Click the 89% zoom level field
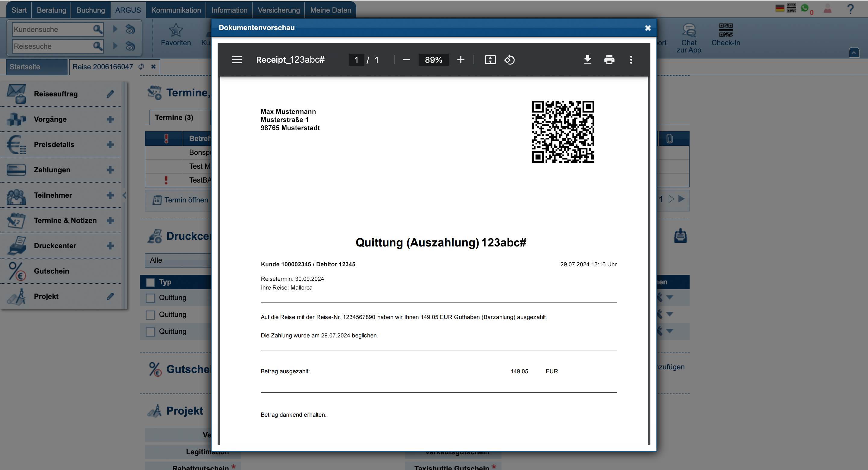This screenshot has width=868, height=470. 433,60
